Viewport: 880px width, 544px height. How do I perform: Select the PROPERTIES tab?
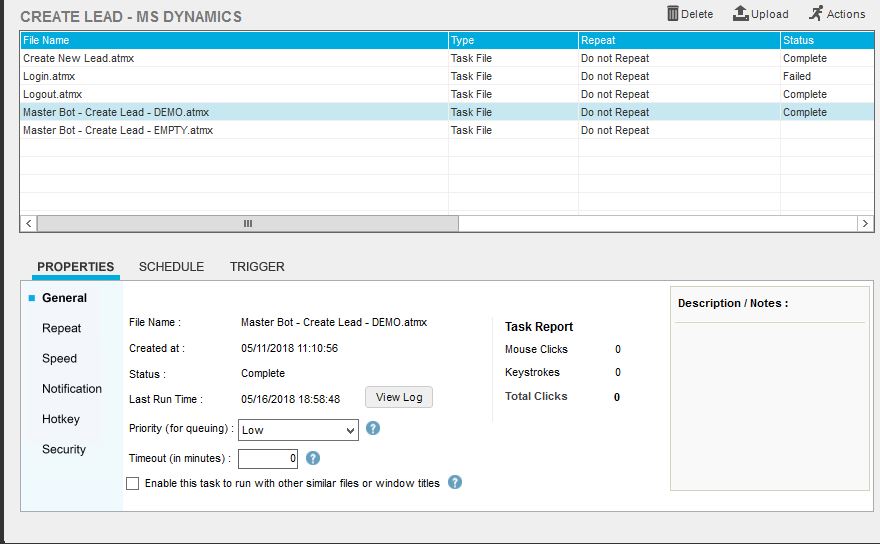(x=75, y=267)
